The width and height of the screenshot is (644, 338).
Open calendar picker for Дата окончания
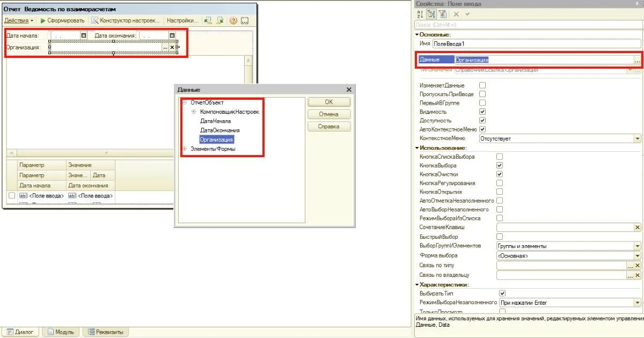click(x=172, y=35)
